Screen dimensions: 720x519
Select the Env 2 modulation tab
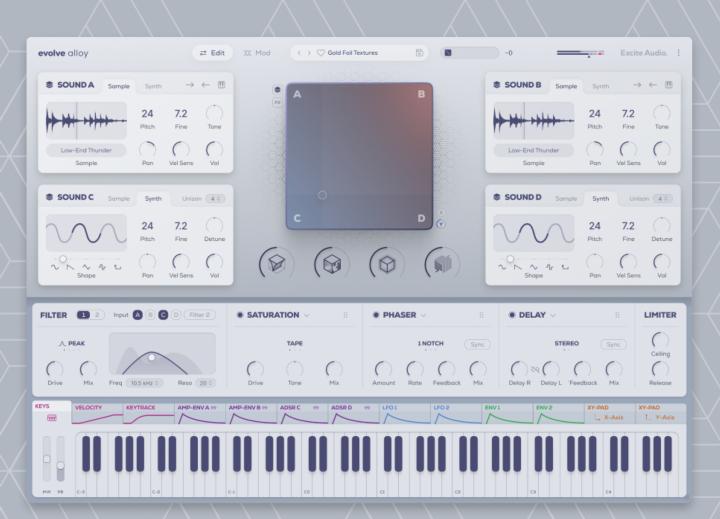click(559, 414)
